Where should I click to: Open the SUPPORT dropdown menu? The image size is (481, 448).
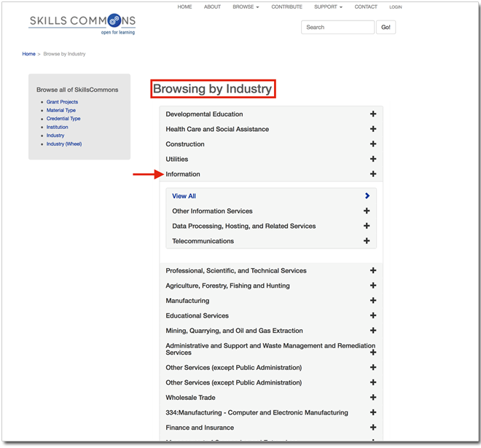[x=328, y=7]
